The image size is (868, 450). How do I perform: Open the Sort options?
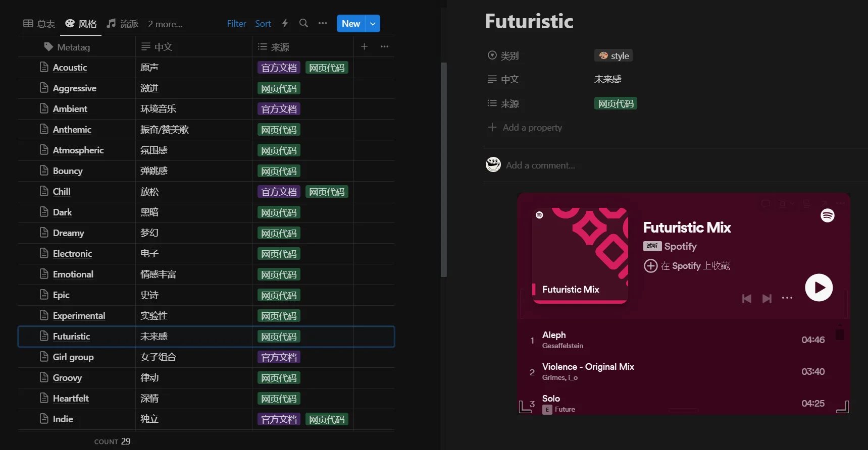[x=263, y=24]
